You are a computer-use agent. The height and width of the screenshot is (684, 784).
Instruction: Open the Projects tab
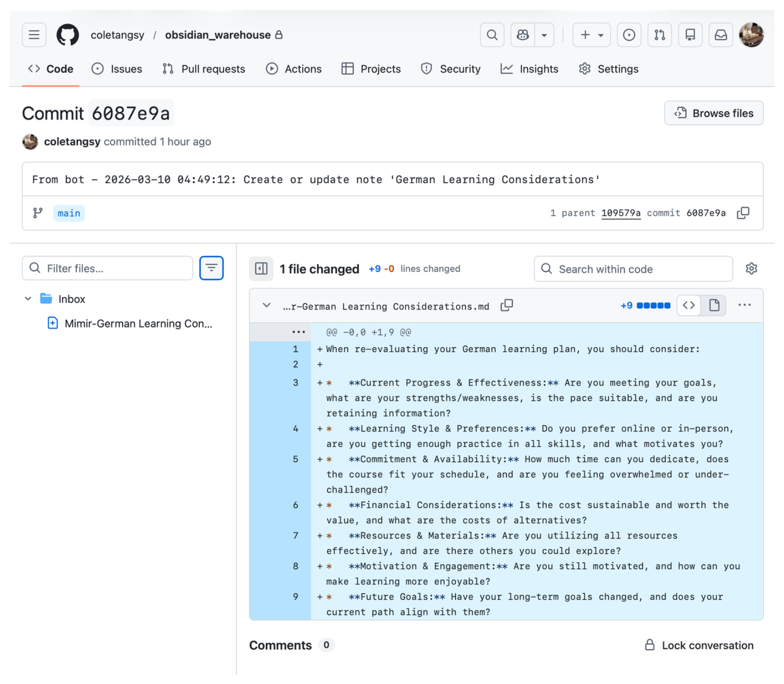[x=371, y=69]
